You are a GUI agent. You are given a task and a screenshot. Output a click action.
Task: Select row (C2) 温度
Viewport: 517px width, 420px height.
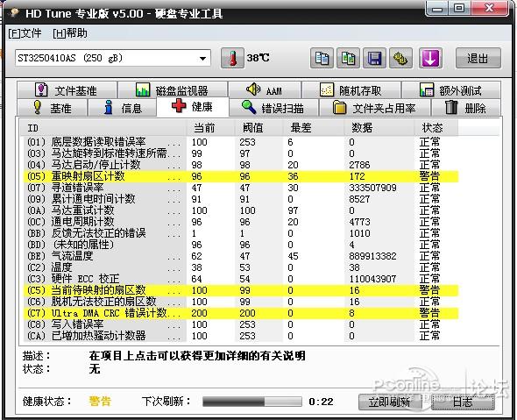(241, 267)
